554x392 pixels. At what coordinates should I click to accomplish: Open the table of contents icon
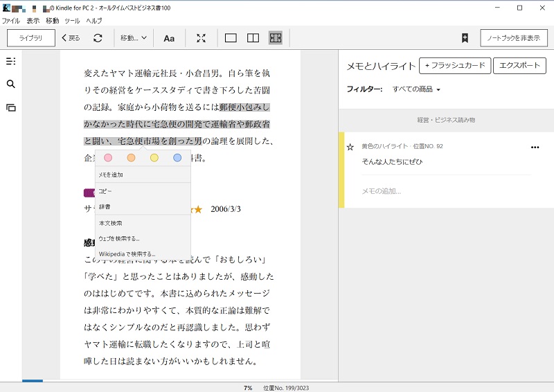tap(10, 61)
